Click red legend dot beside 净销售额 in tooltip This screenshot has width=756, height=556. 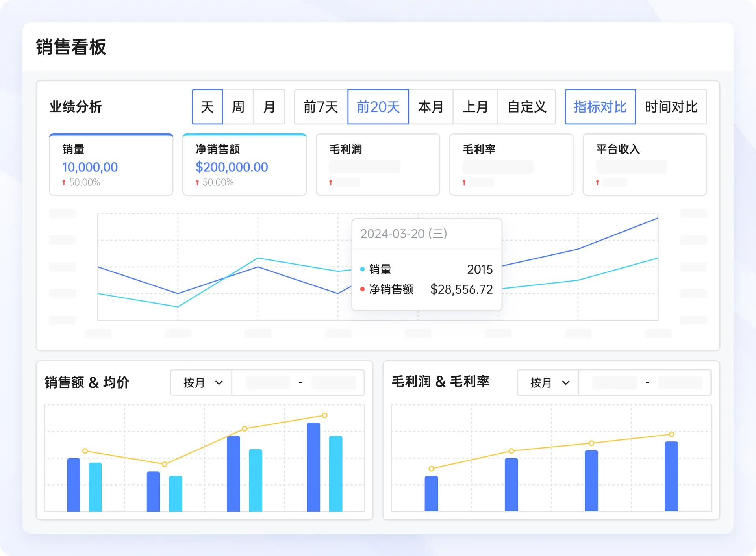[x=362, y=289]
